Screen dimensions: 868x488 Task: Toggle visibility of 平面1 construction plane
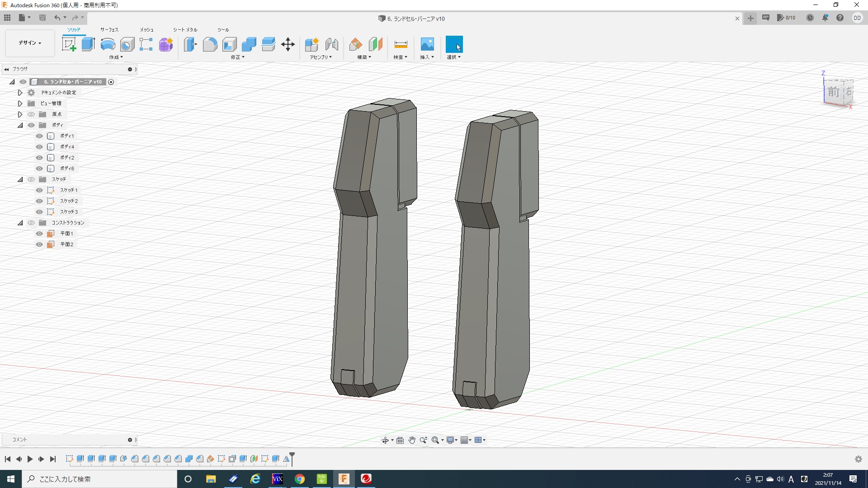[39, 234]
